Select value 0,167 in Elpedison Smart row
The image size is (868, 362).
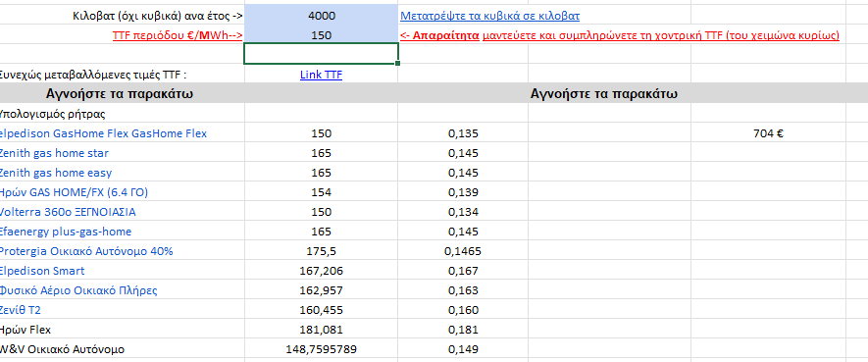point(463,271)
